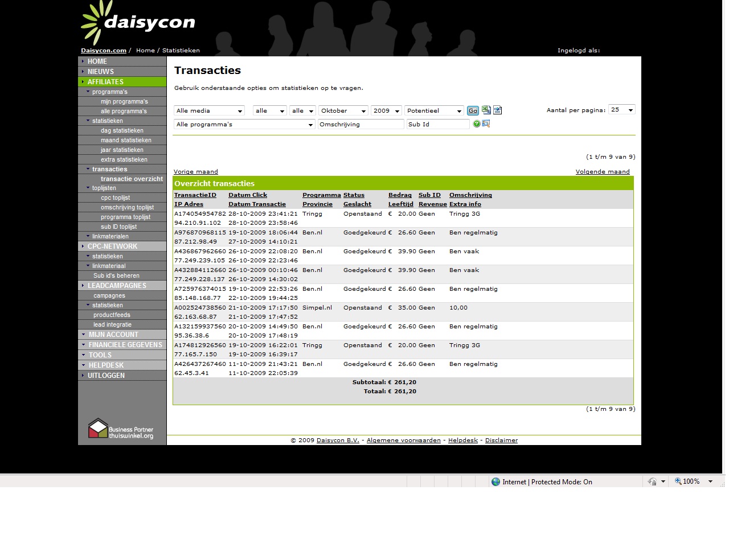The height and width of the screenshot is (560, 729).
Task: Click the zoom magnifier icon at 100%
Action: pyautogui.click(x=678, y=481)
